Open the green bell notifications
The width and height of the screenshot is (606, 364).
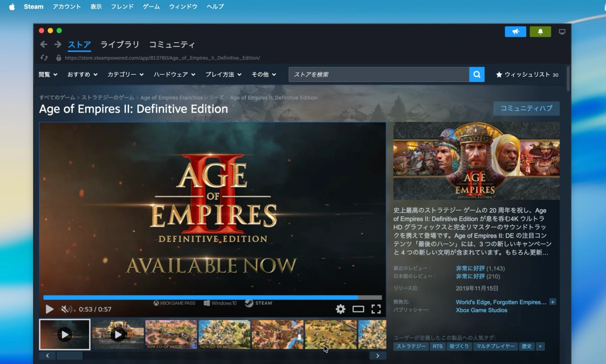coord(540,32)
